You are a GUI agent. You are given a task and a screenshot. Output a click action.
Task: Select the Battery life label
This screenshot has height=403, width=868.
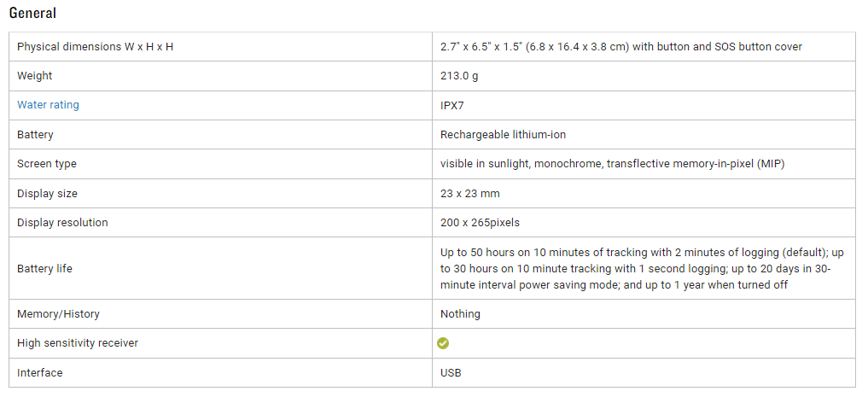point(44,269)
